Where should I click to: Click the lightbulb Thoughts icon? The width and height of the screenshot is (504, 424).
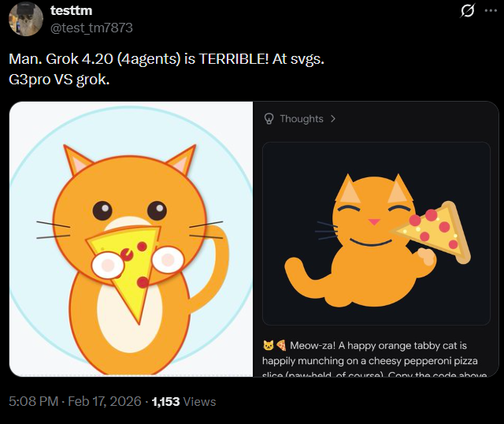coord(269,119)
